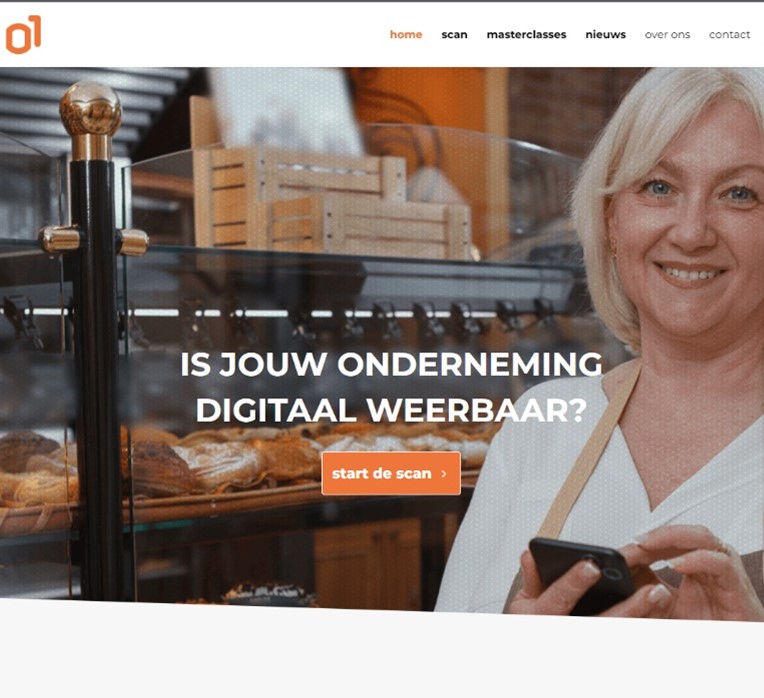
Task: Click the pastries tray at the hero bottom
Action: coord(268,594)
